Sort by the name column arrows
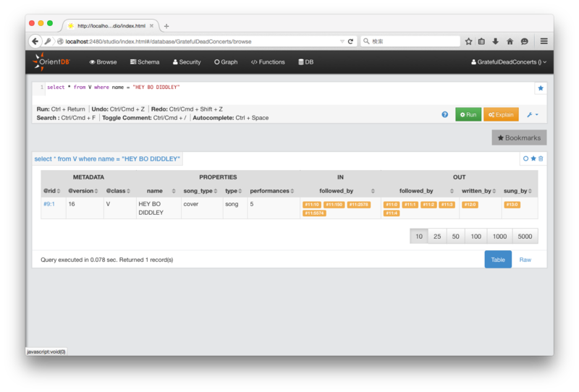Viewport: 579px width, 392px height. pos(174,191)
